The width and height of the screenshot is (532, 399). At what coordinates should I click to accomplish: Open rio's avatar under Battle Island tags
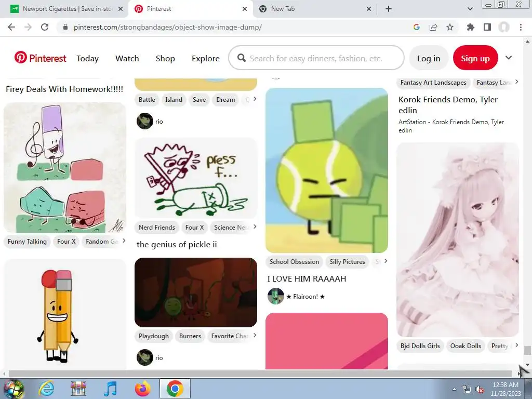[145, 121]
